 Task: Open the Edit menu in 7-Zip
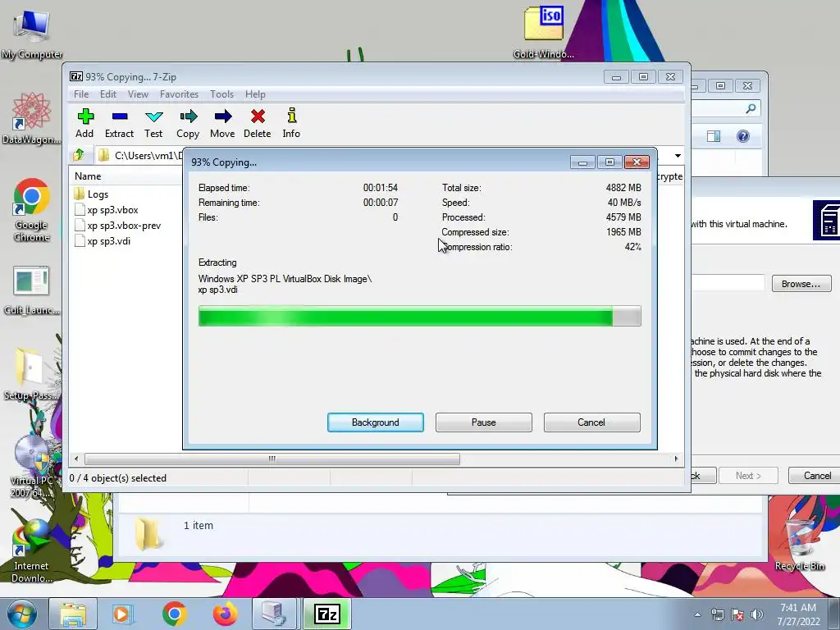[108, 94]
